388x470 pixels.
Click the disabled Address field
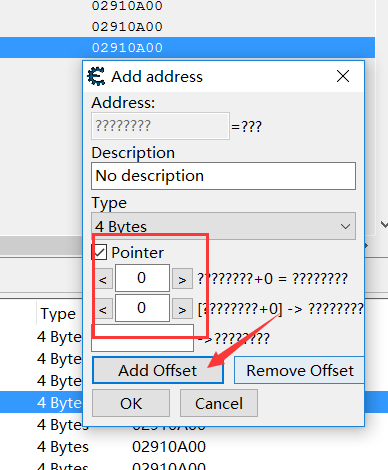click(x=160, y=126)
